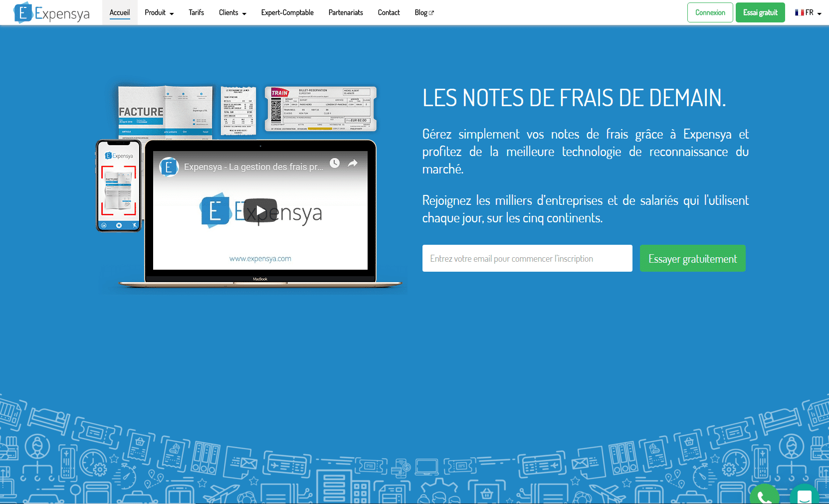Open the Blog link
Image resolution: width=829 pixels, height=504 pixels.
424,12
